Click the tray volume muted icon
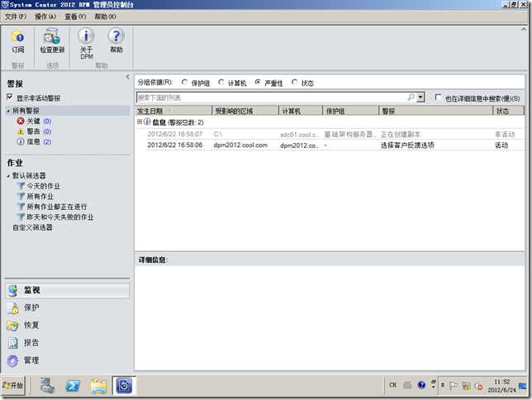The width and height of the screenshot is (532, 400). coord(478,386)
